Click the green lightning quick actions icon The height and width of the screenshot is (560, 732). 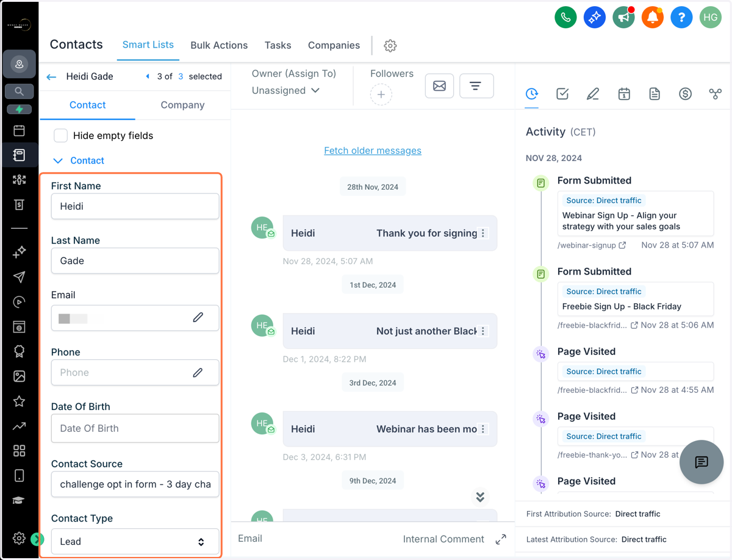(19, 110)
